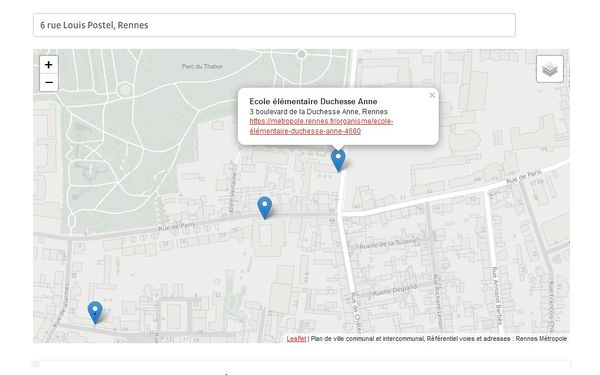The width and height of the screenshot is (600, 375).
Task: Click the Rue Armand Barbès label
Action: [496, 295]
